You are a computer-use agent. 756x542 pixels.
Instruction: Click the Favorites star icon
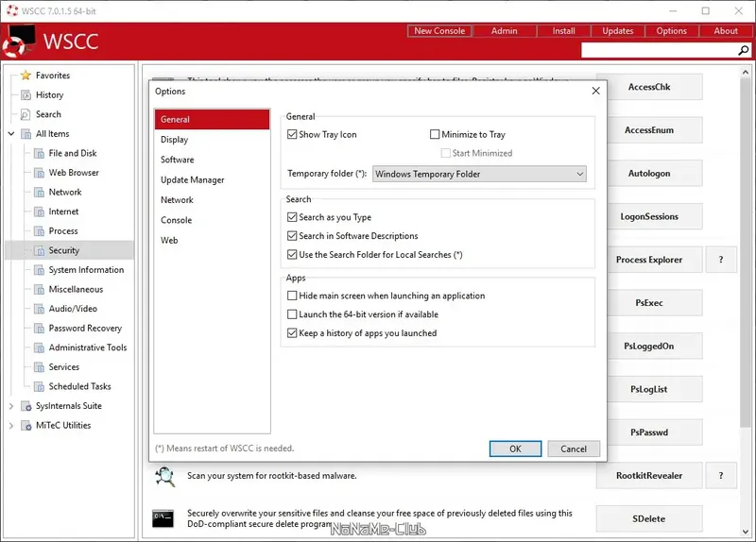point(26,76)
